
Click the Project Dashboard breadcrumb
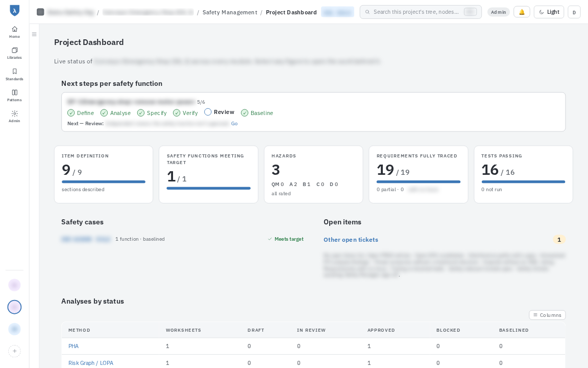291,12
